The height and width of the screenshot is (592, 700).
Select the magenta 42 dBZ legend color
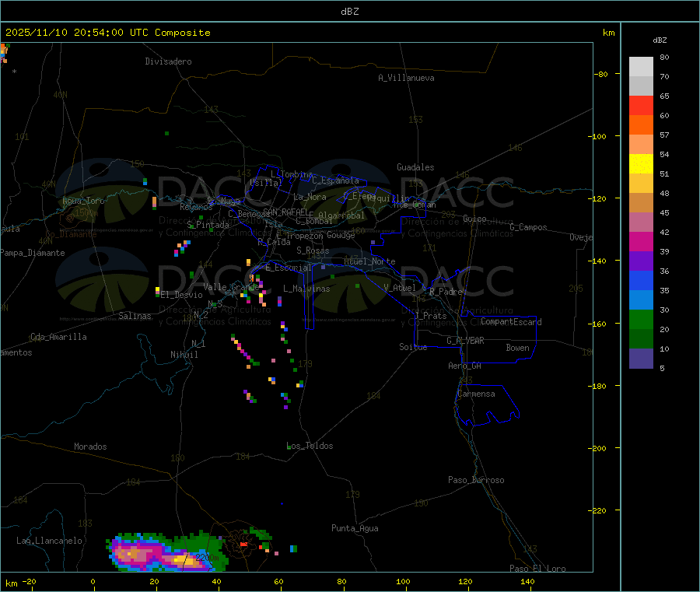[641, 241]
